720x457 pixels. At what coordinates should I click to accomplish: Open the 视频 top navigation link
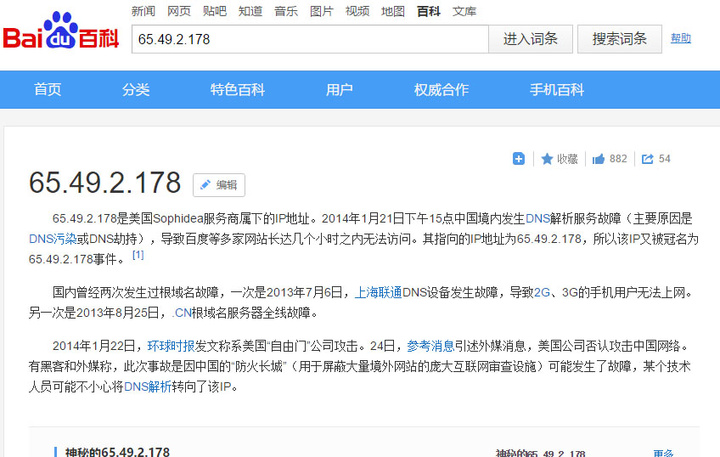[x=357, y=11]
